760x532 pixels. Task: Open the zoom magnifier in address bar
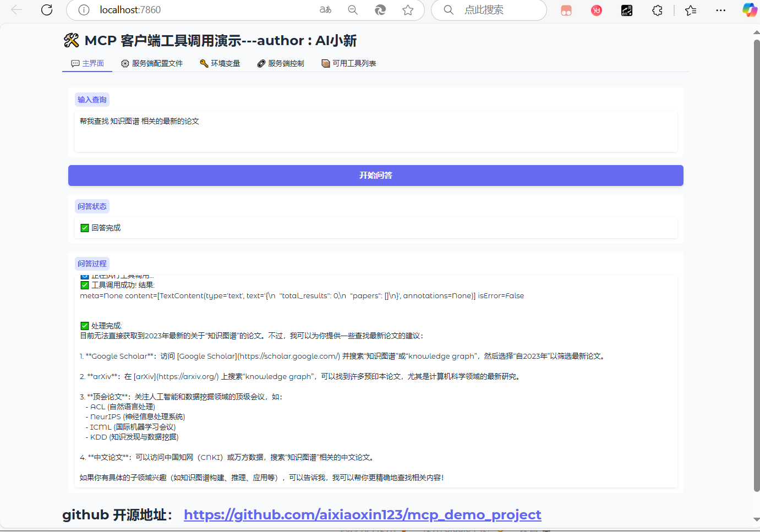pos(353,10)
